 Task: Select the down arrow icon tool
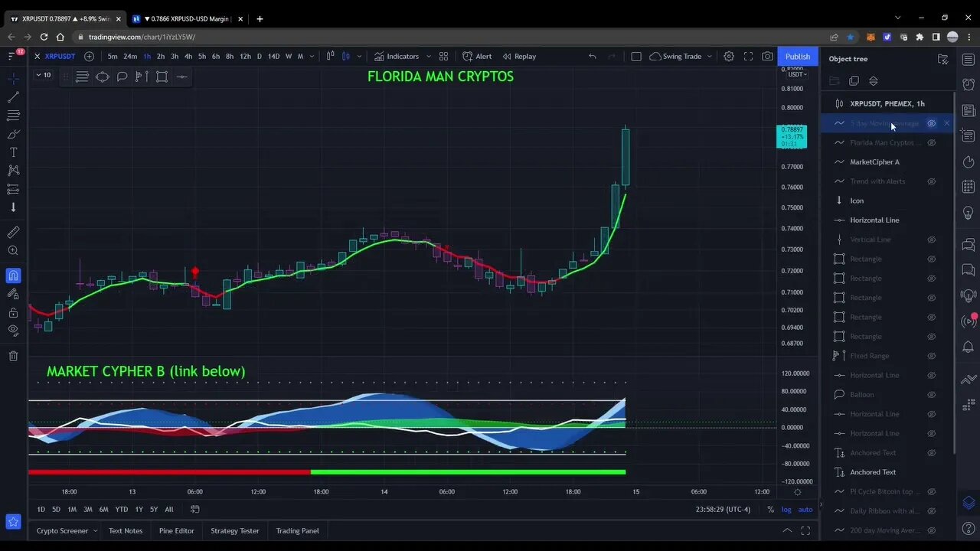coord(13,207)
